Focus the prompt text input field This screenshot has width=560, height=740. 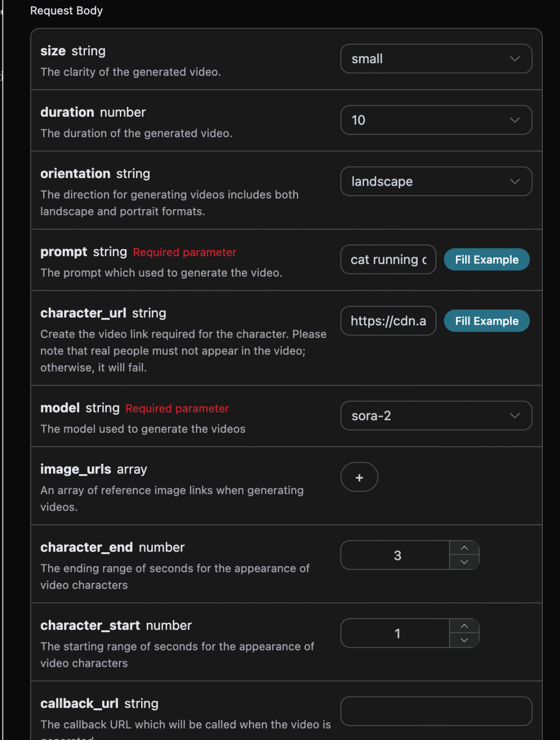[x=388, y=259]
